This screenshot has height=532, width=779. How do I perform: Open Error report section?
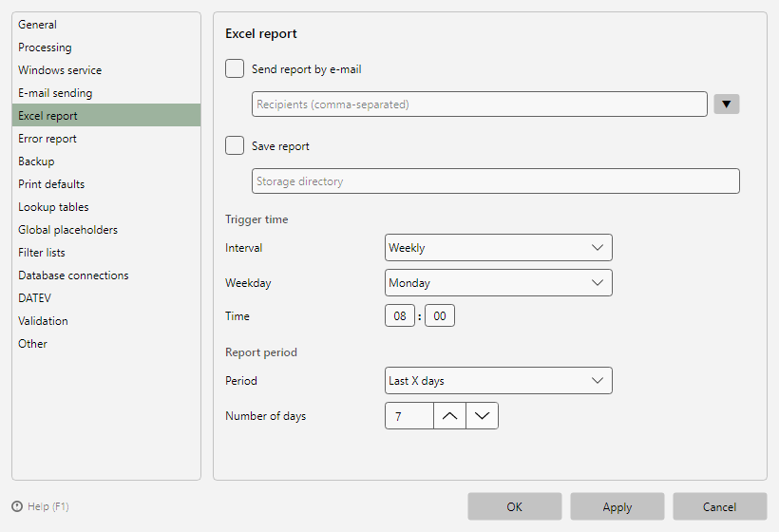tap(106, 139)
